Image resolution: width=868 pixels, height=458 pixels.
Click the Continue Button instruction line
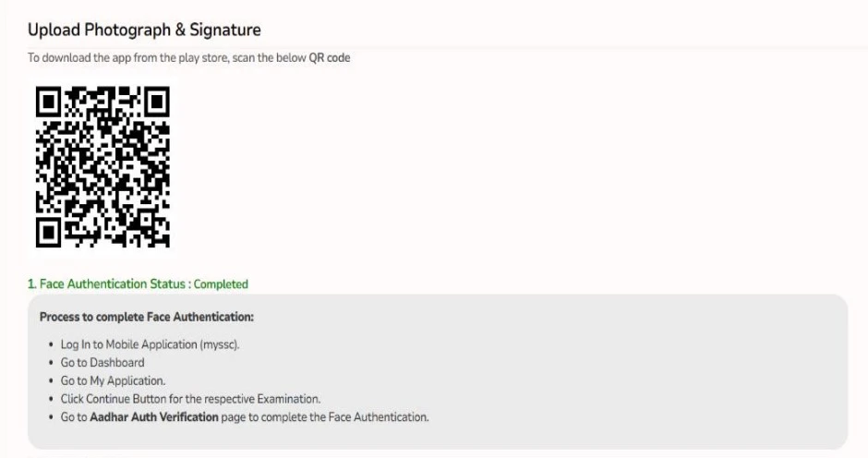pyautogui.click(x=190, y=399)
